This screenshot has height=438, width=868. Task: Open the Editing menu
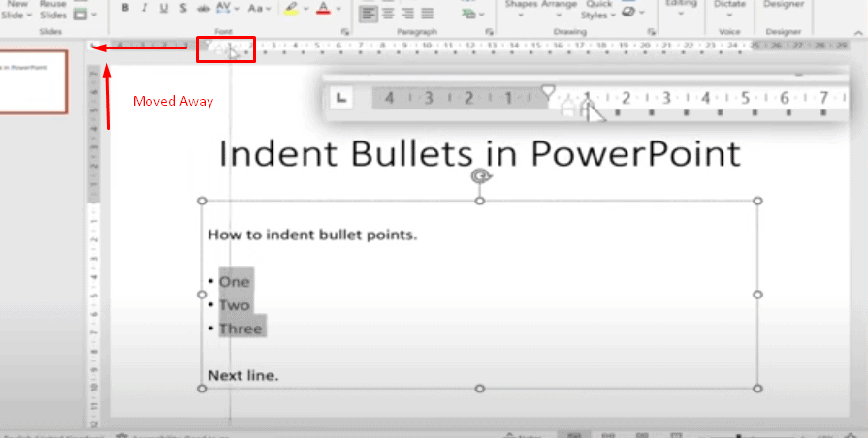(x=681, y=9)
